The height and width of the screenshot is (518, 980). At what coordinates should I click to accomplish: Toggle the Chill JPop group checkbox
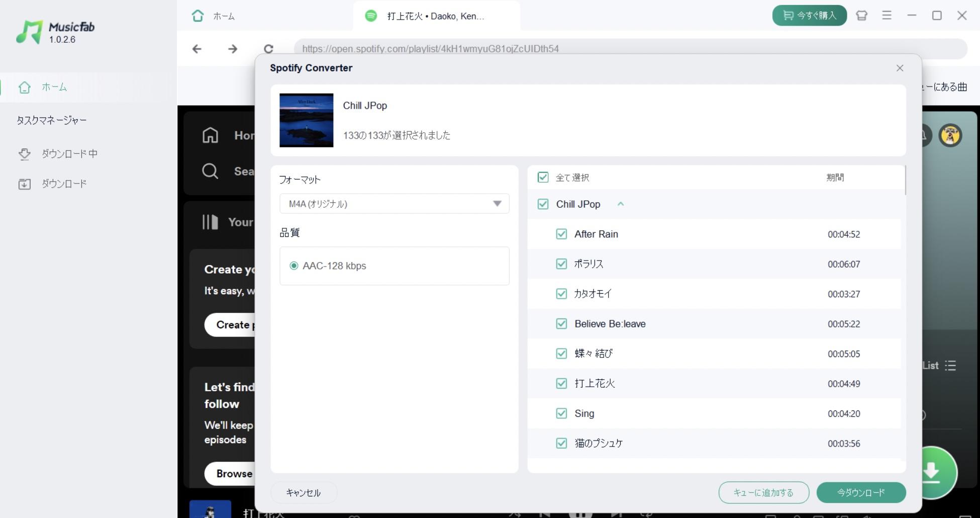(543, 204)
